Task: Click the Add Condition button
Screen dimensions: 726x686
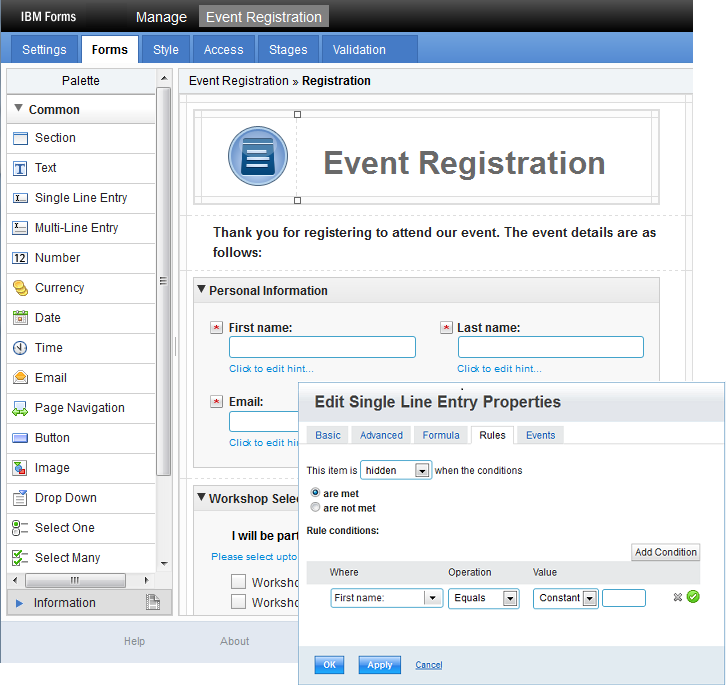Action: (x=665, y=552)
